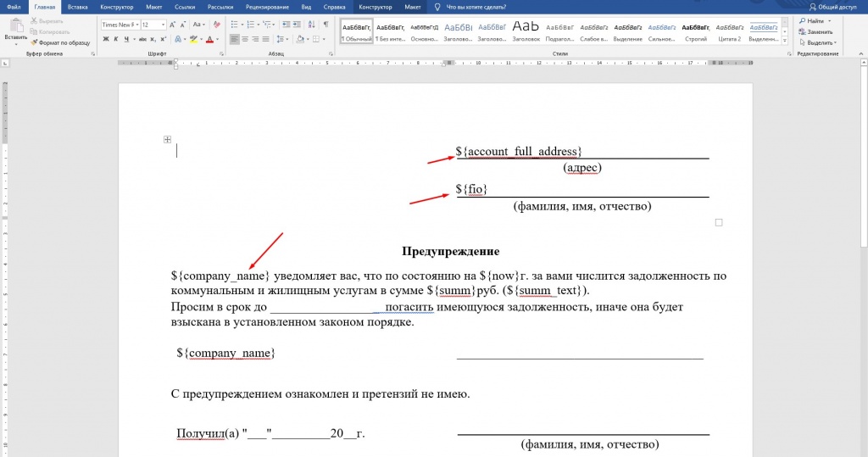Image resolution: width=868 pixels, height=457 pixels.
Task: Decrease paragraph indent
Action: coord(287,25)
